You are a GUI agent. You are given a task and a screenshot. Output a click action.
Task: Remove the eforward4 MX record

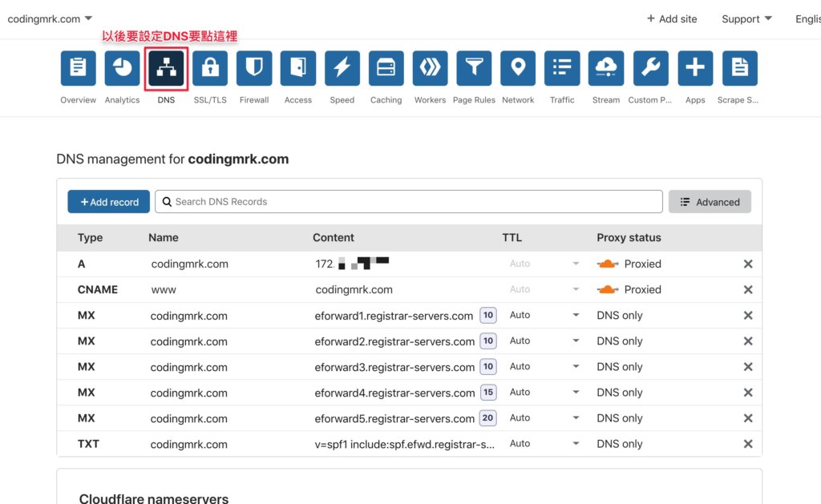[x=748, y=392]
